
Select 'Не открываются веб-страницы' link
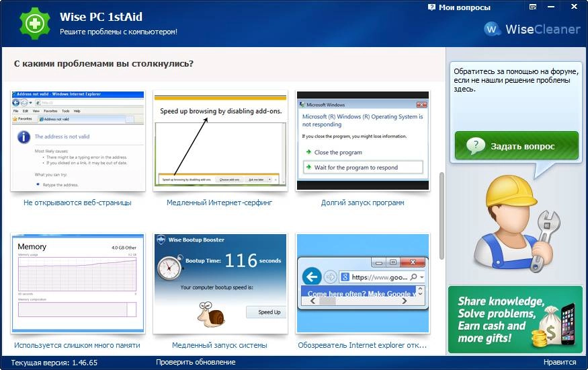78,202
